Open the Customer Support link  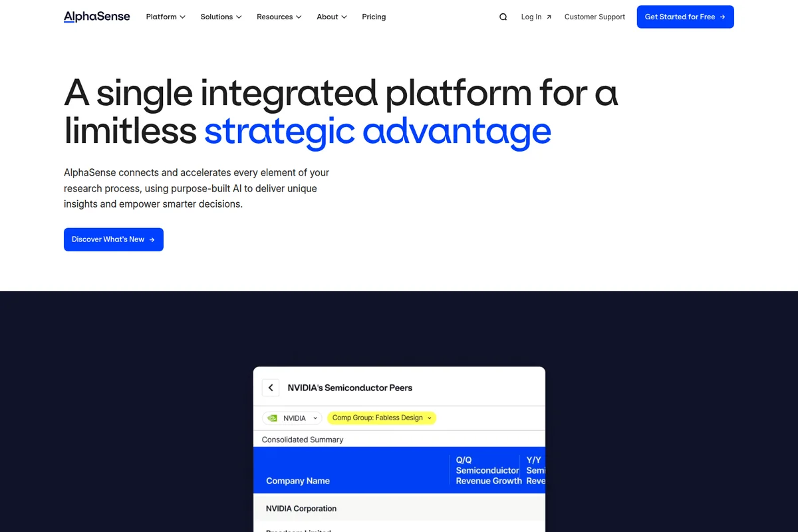pyautogui.click(x=595, y=17)
